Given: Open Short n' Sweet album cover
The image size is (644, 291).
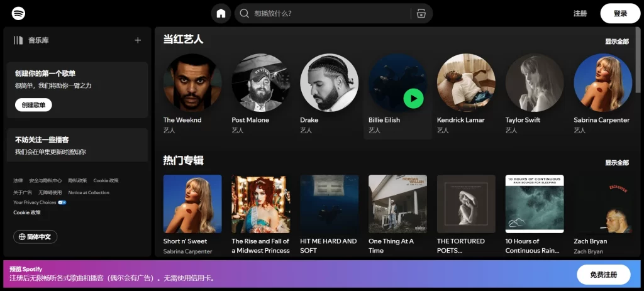Looking at the screenshot, I should (192, 204).
